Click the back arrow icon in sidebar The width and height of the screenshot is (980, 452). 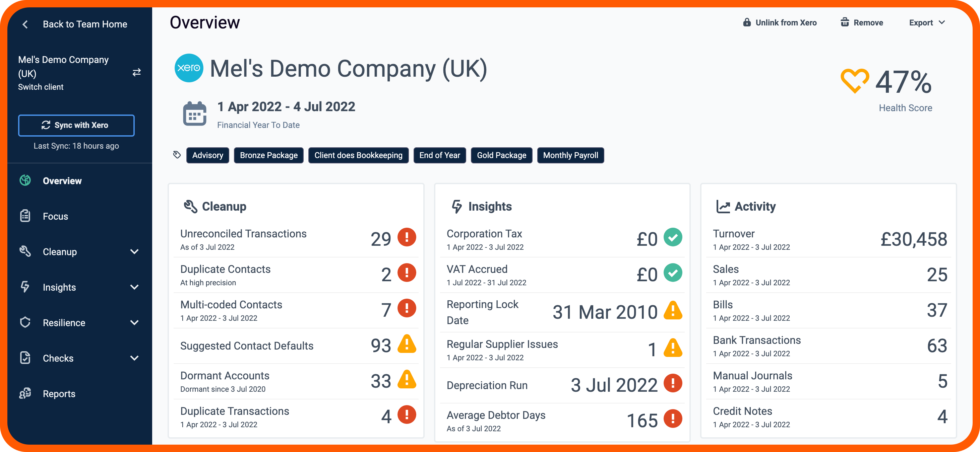tap(25, 24)
